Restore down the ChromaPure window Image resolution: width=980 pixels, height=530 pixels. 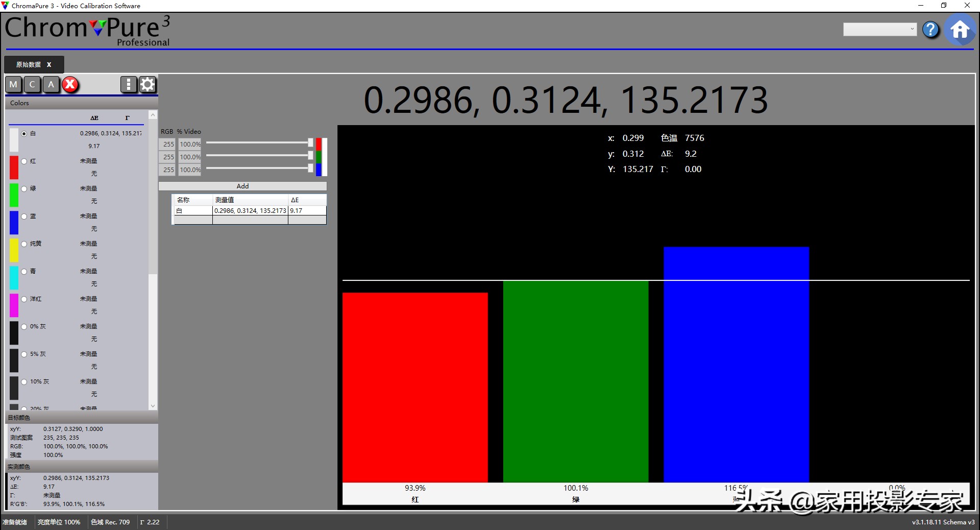(x=944, y=6)
